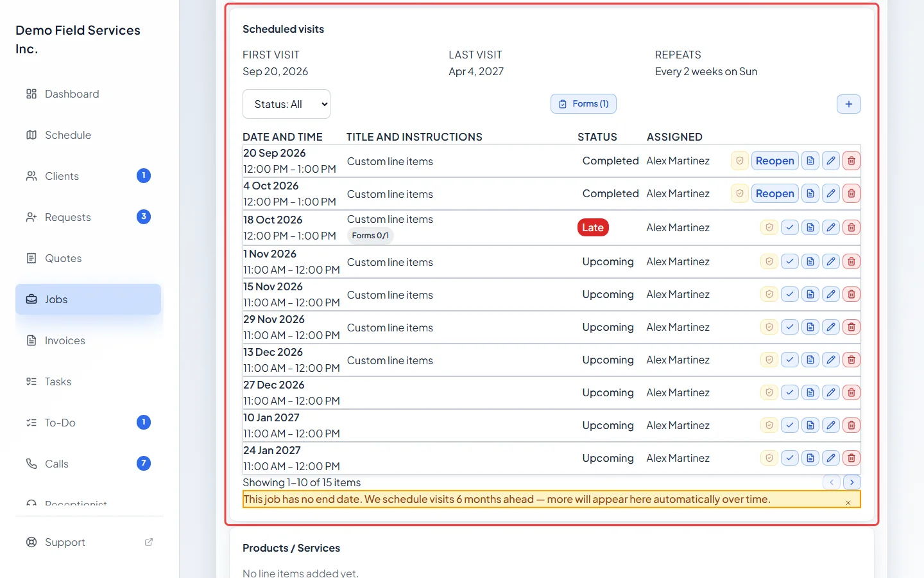Edit the 20 Sep 2026 visit with pencil icon
This screenshot has height=578, width=924.
point(831,161)
